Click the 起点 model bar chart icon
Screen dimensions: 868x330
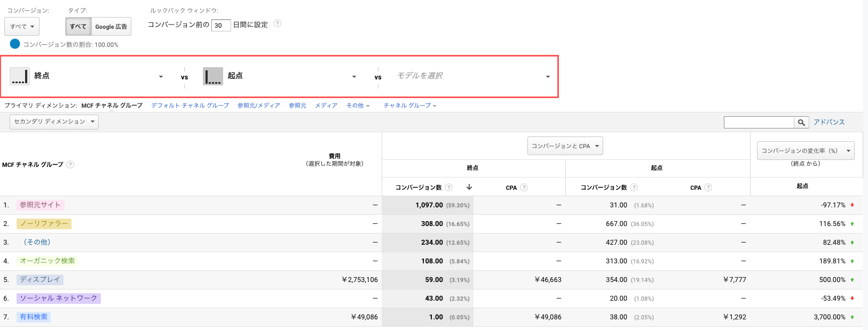click(212, 76)
